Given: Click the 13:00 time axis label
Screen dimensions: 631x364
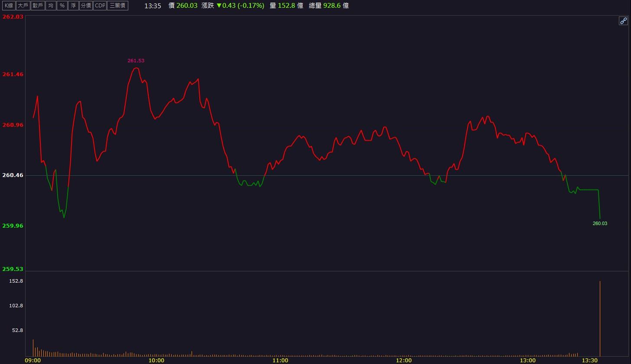Looking at the screenshot, I should (x=527, y=360).
